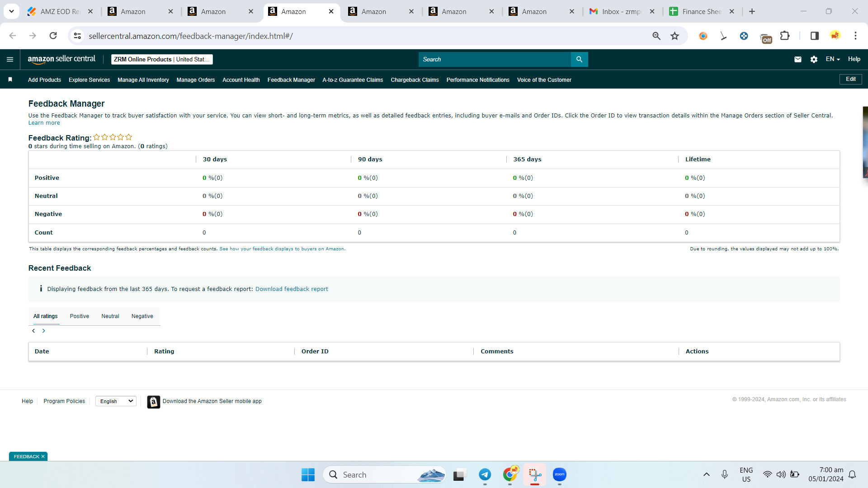Click the Edit favorites bar button
Screen dimensions: 868x488
[x=851, y=79]
